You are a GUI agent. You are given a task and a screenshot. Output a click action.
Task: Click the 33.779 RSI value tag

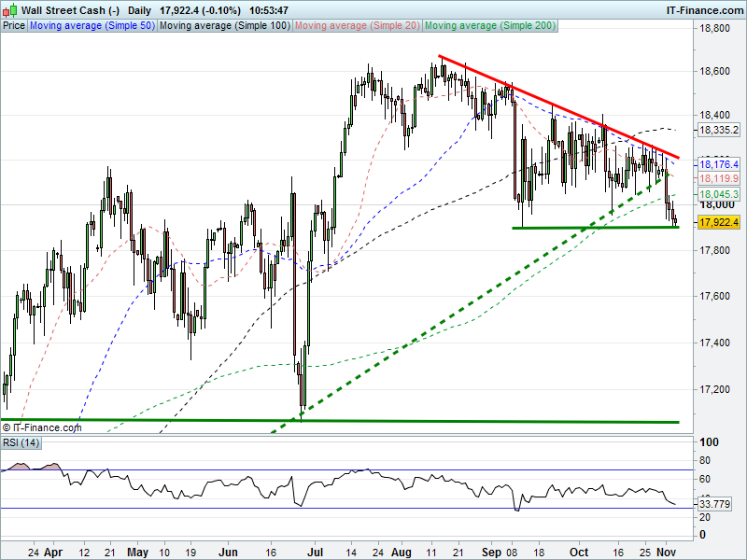click(715, 504)
